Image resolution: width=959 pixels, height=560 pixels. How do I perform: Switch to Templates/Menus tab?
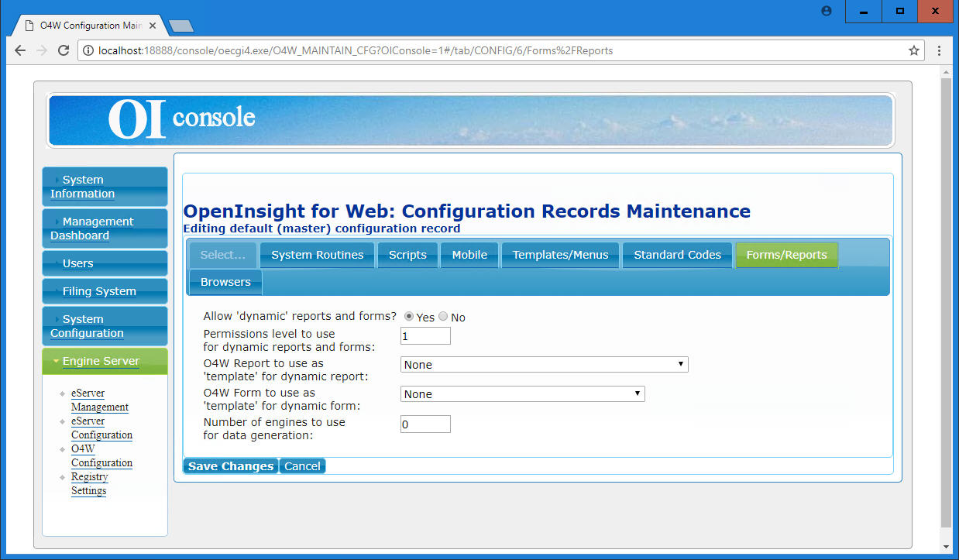point(560,255)
